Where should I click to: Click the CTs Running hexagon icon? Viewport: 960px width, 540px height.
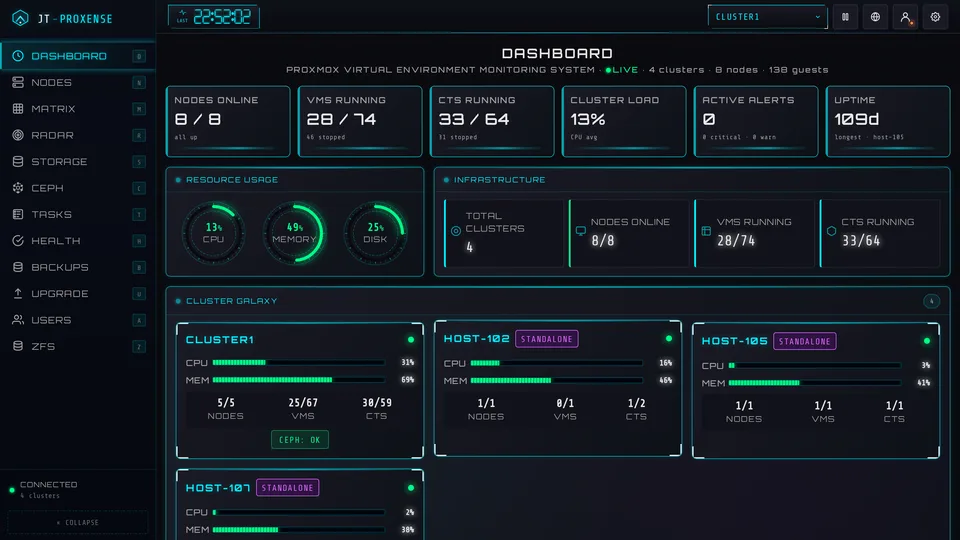point(831,231)
